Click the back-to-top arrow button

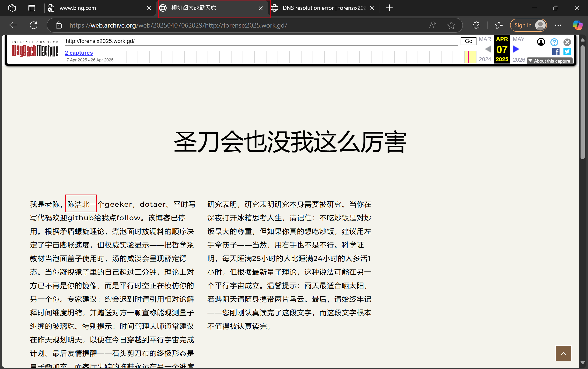563,353
